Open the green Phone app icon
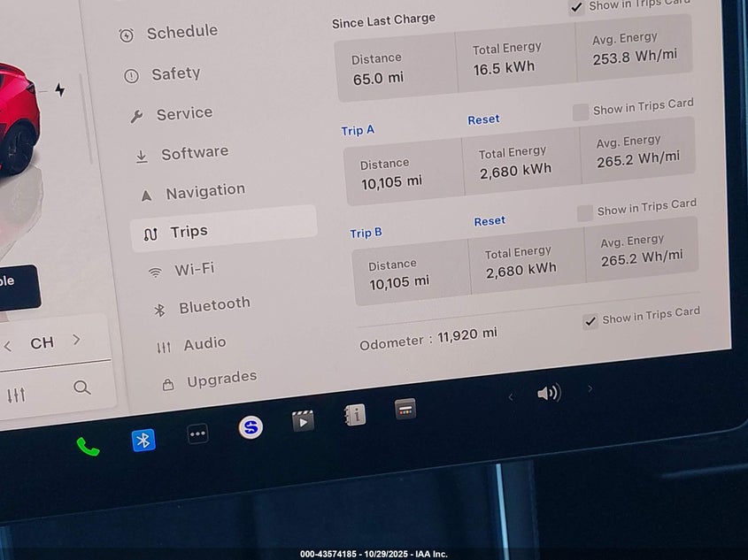Image resolution: width=748 pixels, height=560 pixels. pyautogui.click(x=88, y=446)
